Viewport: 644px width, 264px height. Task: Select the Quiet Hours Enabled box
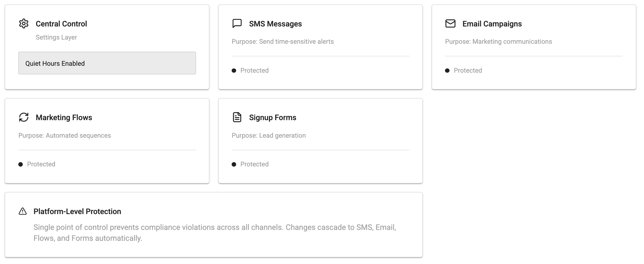pyautogui.click(x=107, y=63)
